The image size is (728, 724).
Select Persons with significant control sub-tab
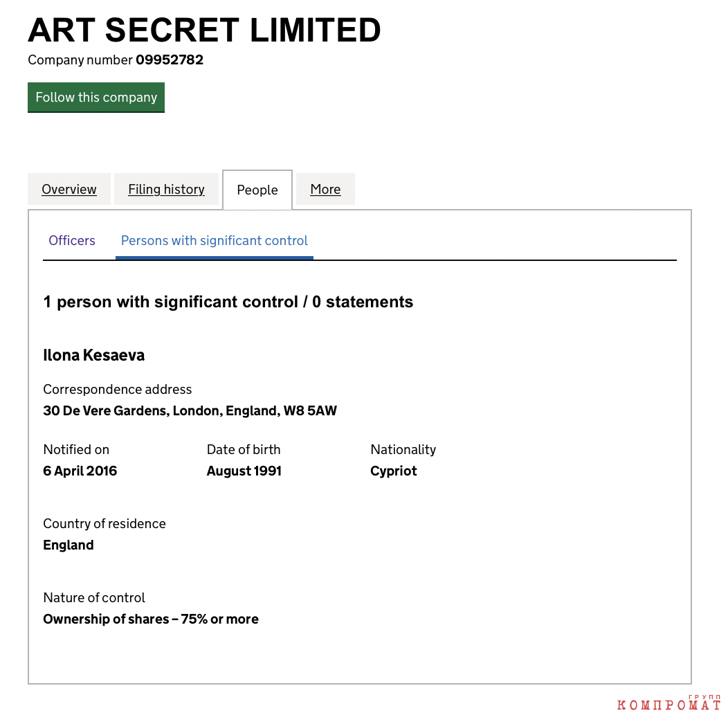pyautogui.click(x=215, y=241)
